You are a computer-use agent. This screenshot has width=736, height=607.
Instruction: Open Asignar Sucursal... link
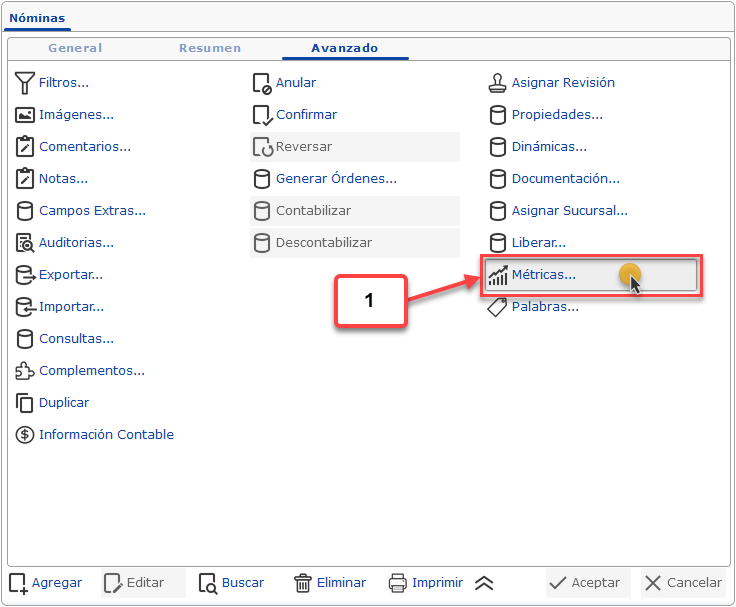click(570, 210)
